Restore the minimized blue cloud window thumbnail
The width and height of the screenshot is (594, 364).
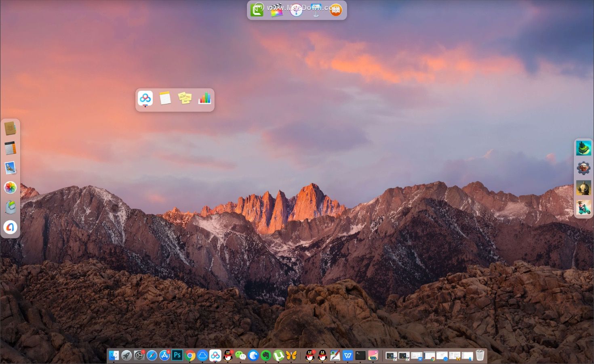pos(442,356)
